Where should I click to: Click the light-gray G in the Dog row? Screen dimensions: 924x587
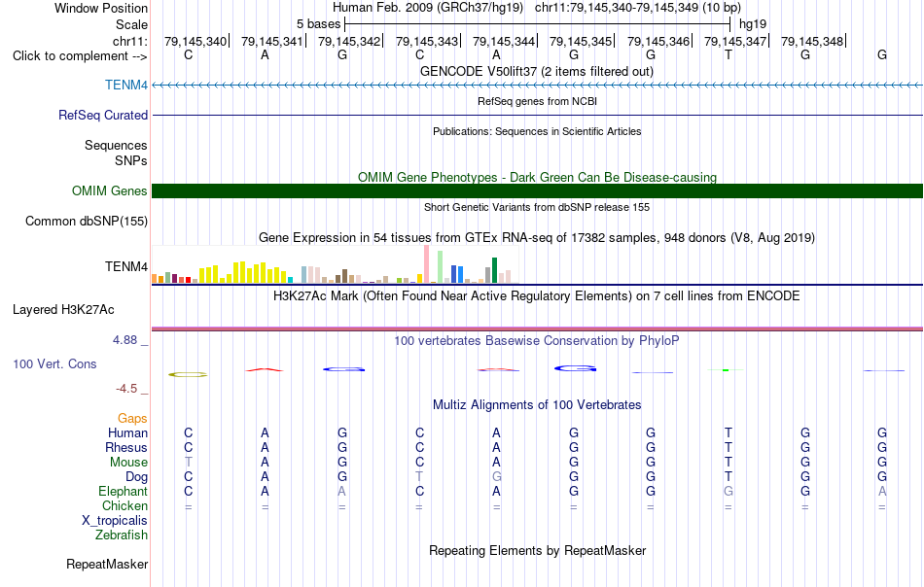497,477
